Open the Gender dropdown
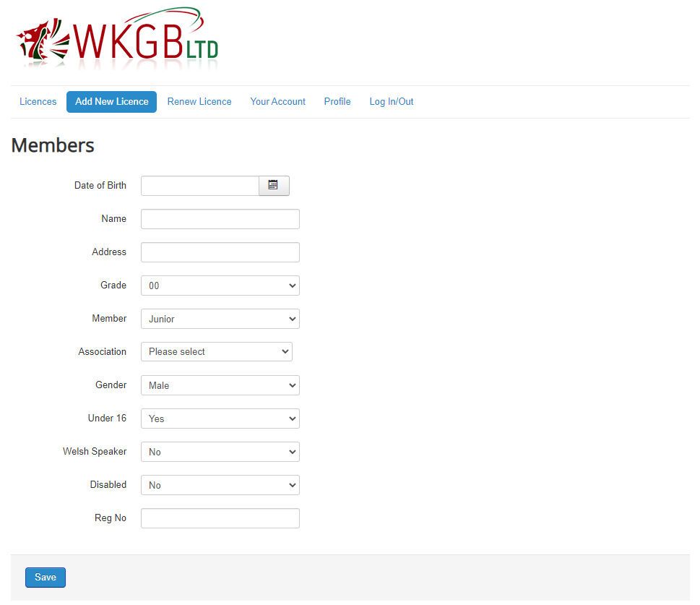 coord(220,385)
